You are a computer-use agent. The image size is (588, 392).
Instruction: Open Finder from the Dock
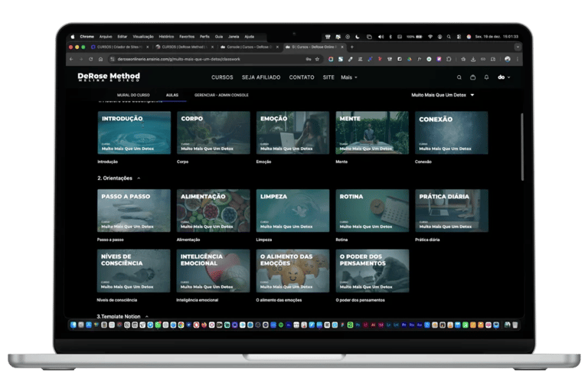[x=73, y=325]
